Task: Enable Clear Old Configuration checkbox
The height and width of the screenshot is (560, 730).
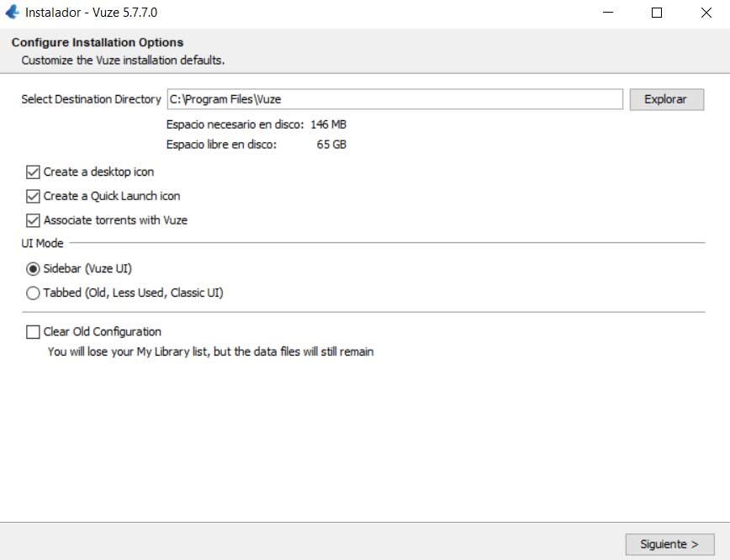Action: coord(33,332)
